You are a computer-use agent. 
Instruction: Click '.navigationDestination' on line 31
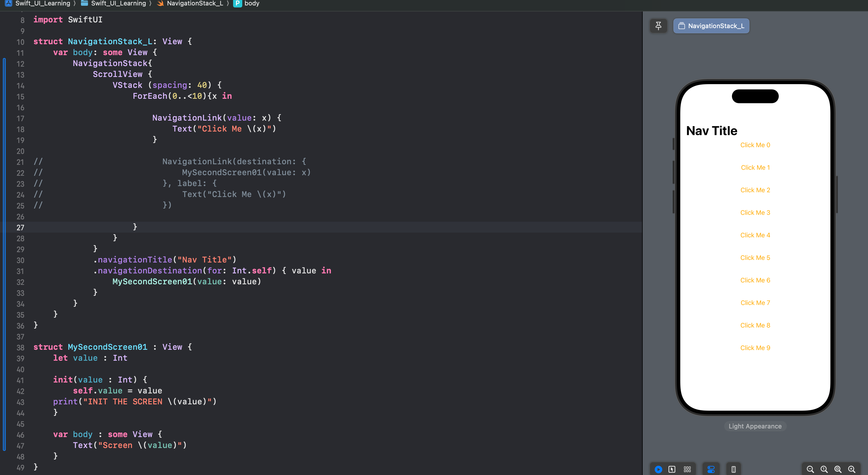click(147, 271)
